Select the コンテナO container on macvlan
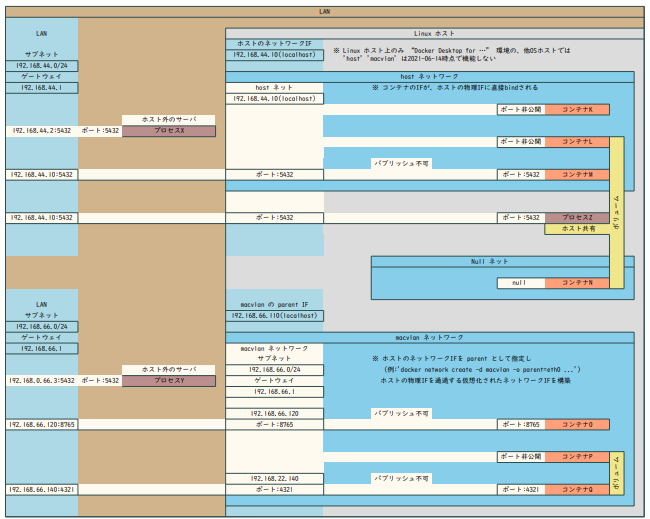This screenshot has height=519, width=650. pos(577,424)
